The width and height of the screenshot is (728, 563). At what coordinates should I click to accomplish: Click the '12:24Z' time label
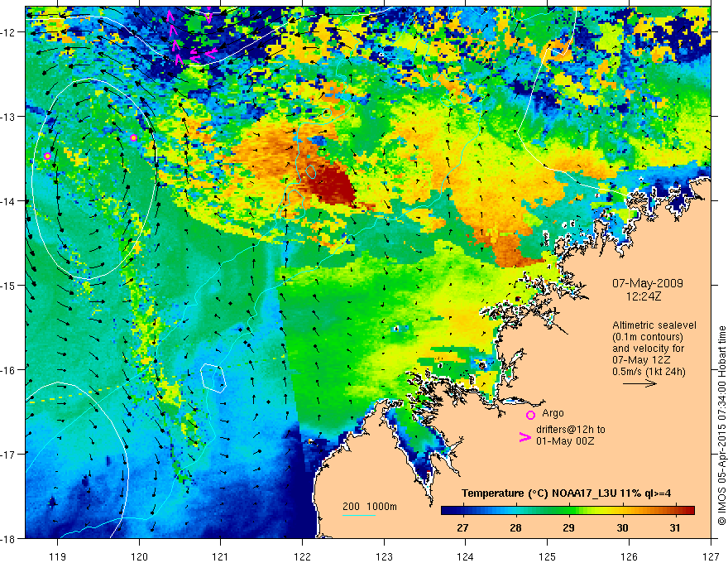pyautogui.click(x=643, y=296)
